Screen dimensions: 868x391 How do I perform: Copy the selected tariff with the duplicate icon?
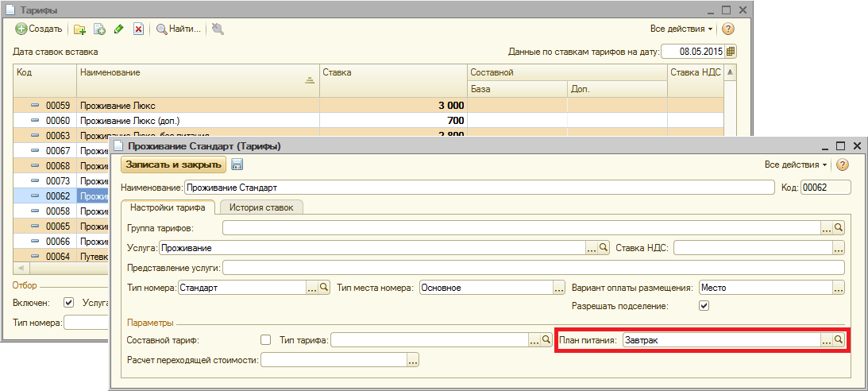pyautogui.click(x=99, y=29)
